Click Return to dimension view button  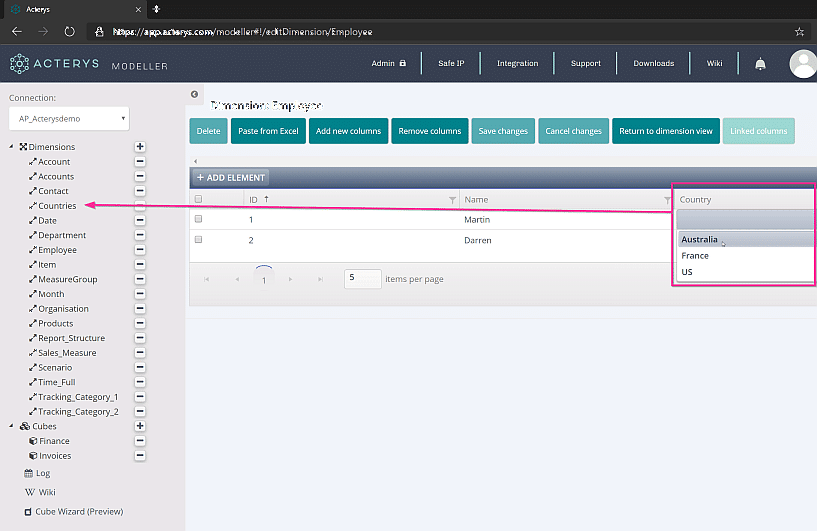tap(666, 131)
